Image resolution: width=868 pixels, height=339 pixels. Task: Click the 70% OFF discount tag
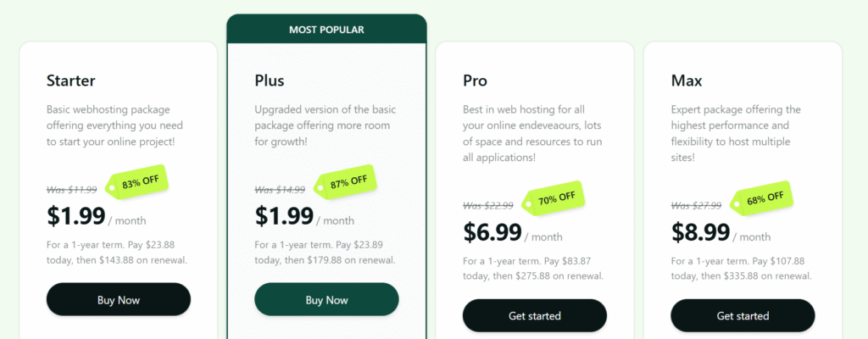coord(556,198)
